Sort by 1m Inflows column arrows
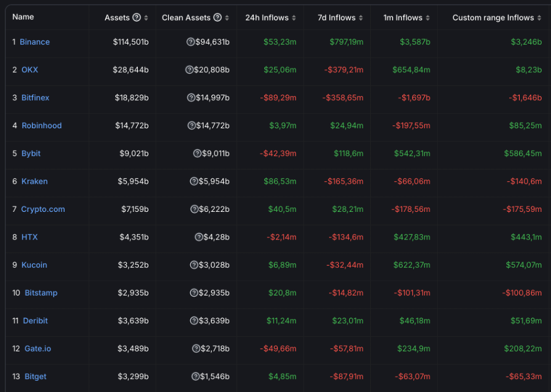The width and height of the screenshot is (551, 392). (427, 18)
